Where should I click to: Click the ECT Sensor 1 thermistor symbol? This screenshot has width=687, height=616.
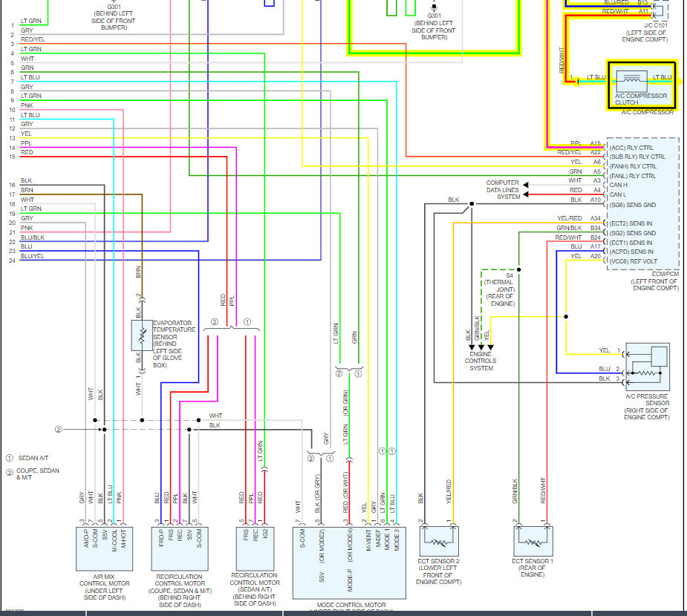[x=533, y=541]
